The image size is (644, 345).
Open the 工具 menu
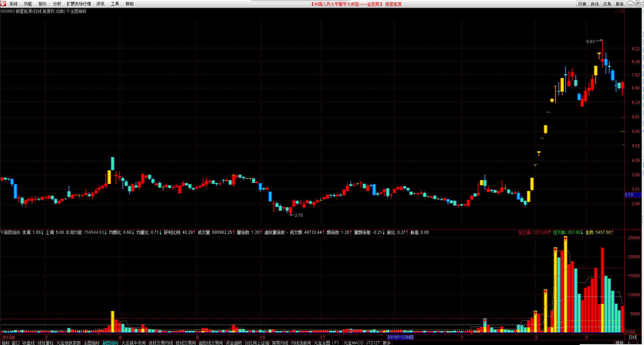115,4
